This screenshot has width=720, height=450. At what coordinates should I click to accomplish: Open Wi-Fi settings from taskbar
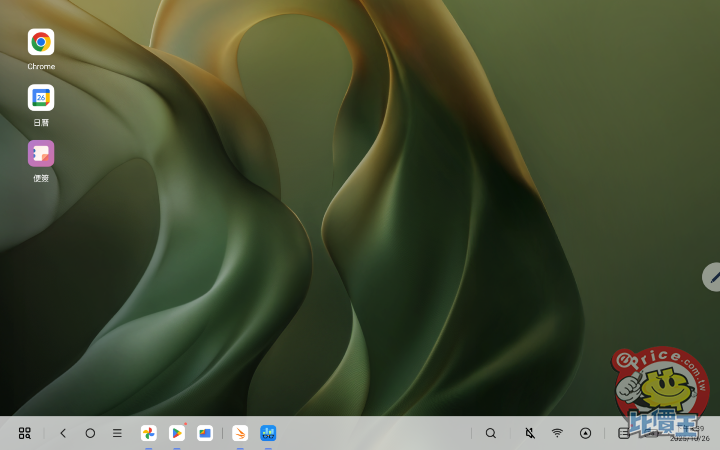[x=557, y=433]
